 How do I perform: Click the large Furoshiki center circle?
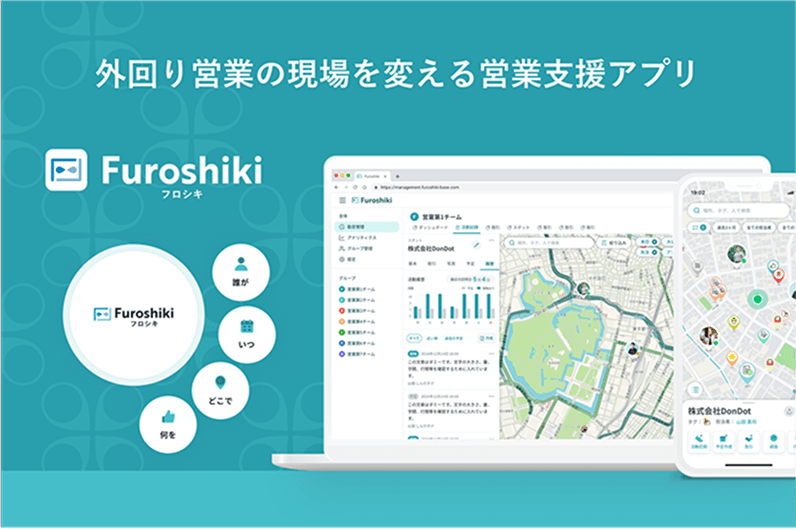click(x=133, y=316)
